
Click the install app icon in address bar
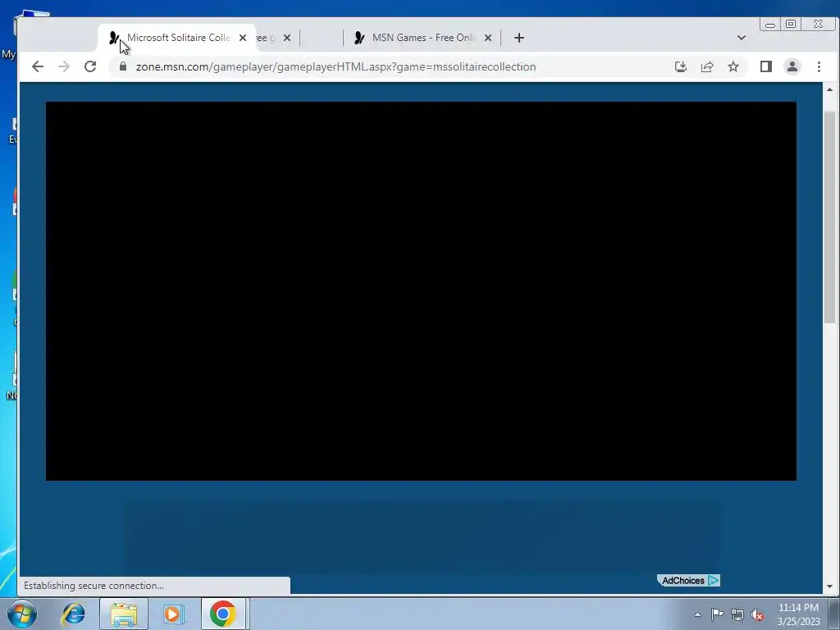tap(680, 66)
